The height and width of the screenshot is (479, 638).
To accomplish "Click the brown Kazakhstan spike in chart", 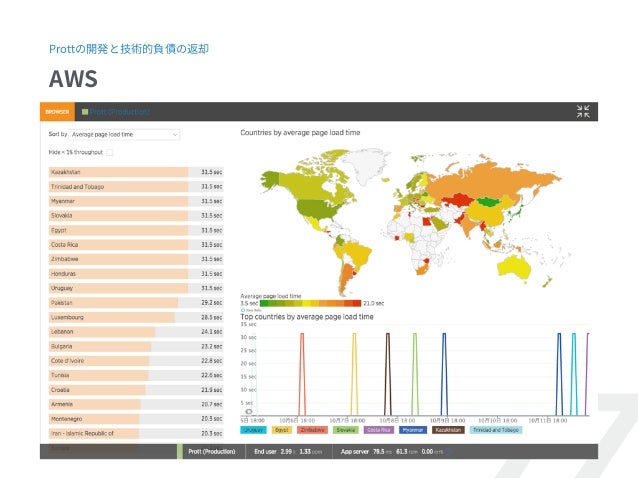I will pyautogui.click(x=388, y=374).
